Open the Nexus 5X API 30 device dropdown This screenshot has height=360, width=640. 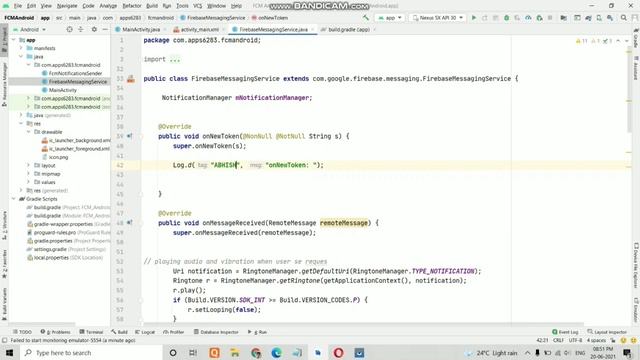438,18
